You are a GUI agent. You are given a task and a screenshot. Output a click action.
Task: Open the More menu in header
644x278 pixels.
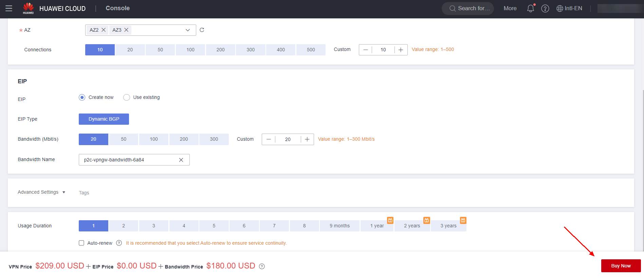(x=510, y=8)
